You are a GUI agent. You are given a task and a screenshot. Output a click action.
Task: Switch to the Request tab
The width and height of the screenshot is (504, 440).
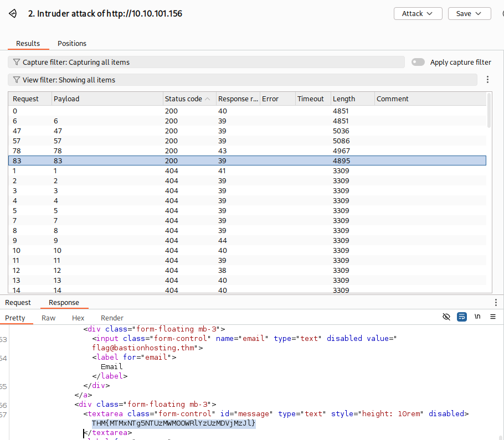[x=18, y=303]
